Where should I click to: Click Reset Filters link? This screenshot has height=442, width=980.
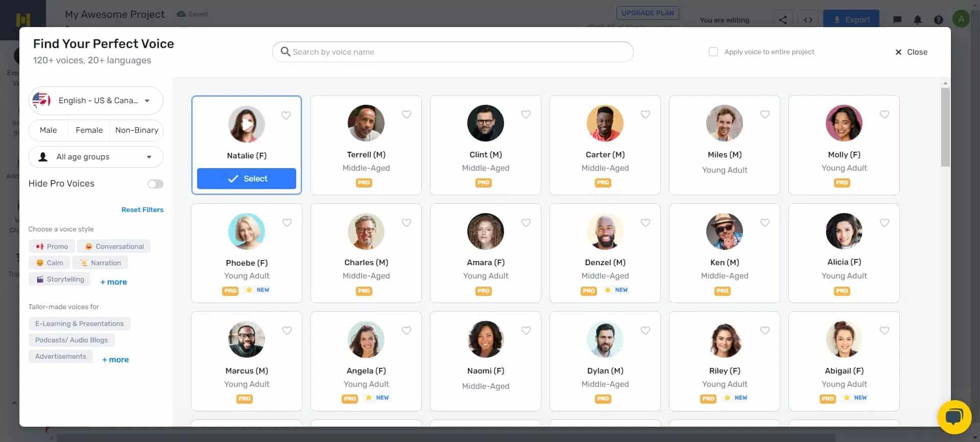(142, 210)
